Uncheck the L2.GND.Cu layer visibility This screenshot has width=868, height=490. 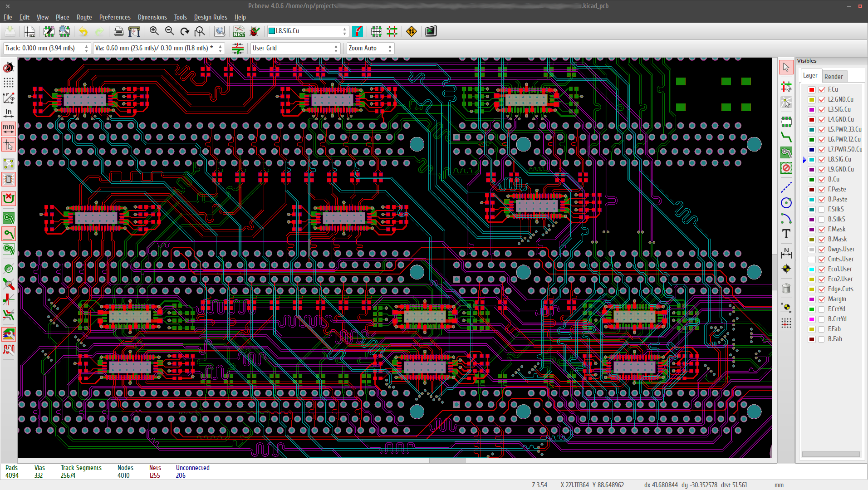tap(822, 100)
